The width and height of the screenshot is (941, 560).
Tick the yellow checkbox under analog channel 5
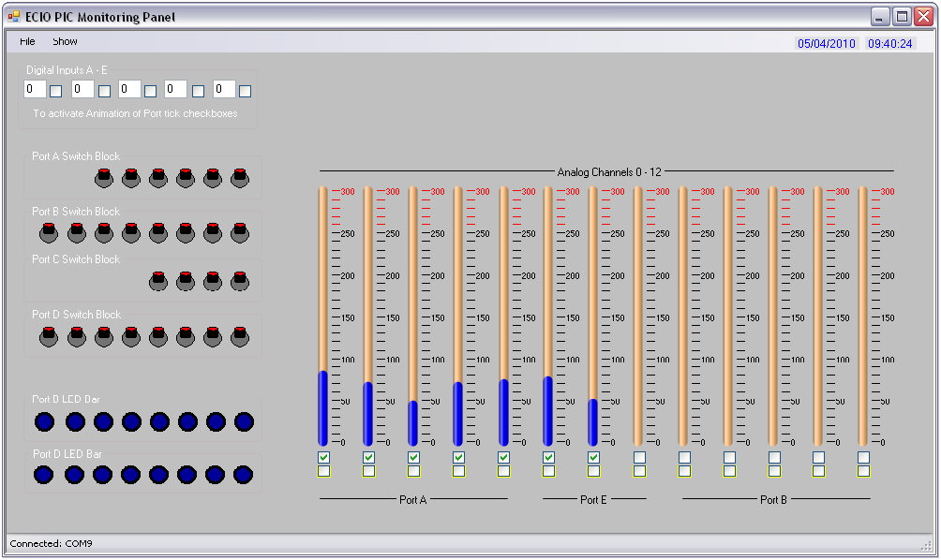[x=548, y=471]
